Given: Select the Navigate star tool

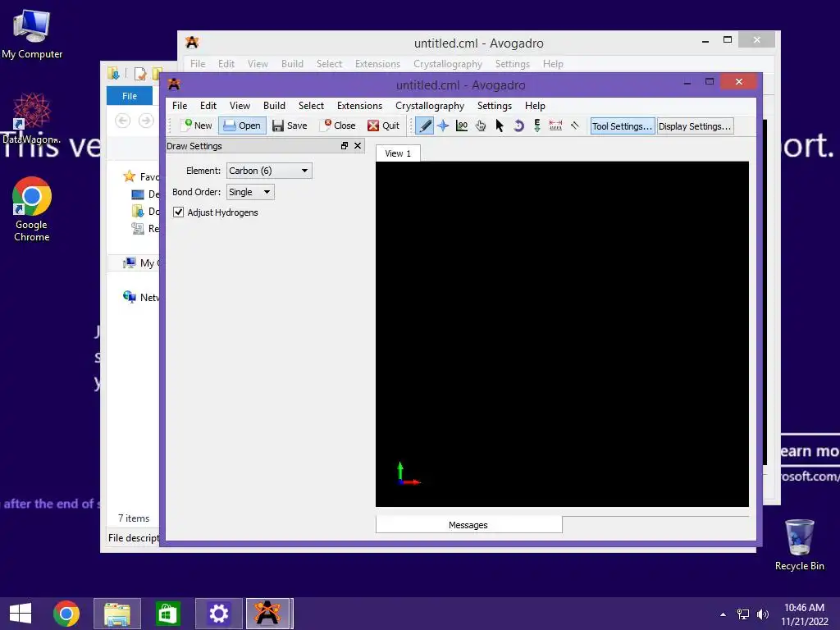Looking at the screenshot, I should pyautogui.click(x=443, y=126).
